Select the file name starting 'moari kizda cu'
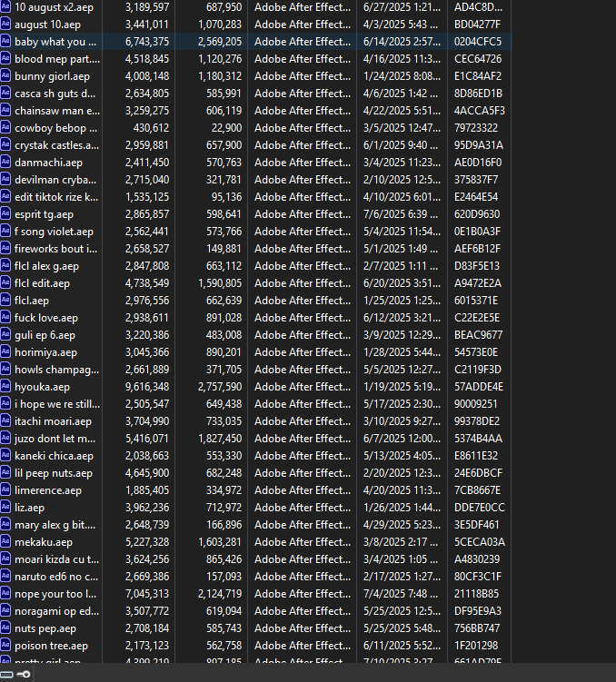 tap(57, 559)
